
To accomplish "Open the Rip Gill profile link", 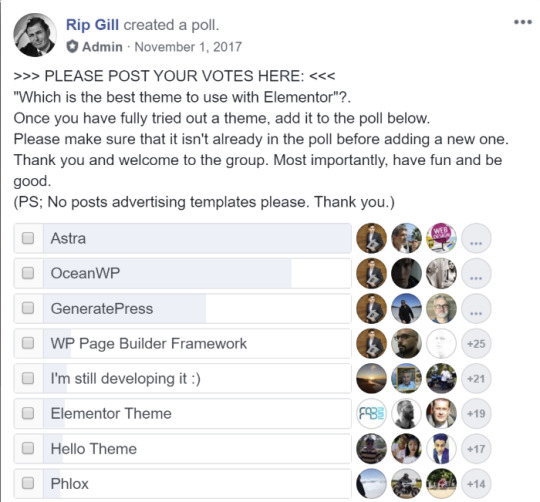I will click(x=92, y=25).
